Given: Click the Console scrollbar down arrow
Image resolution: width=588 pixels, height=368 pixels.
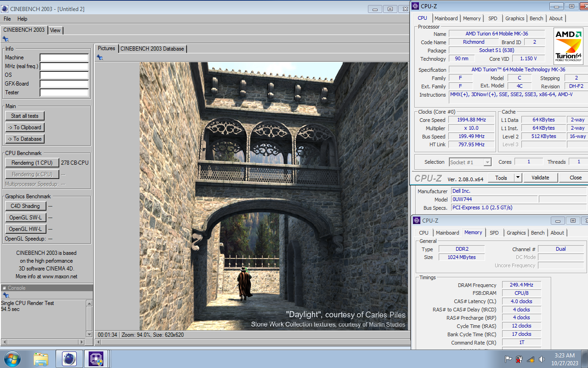Looking at the screenshot, I should 89,334.
